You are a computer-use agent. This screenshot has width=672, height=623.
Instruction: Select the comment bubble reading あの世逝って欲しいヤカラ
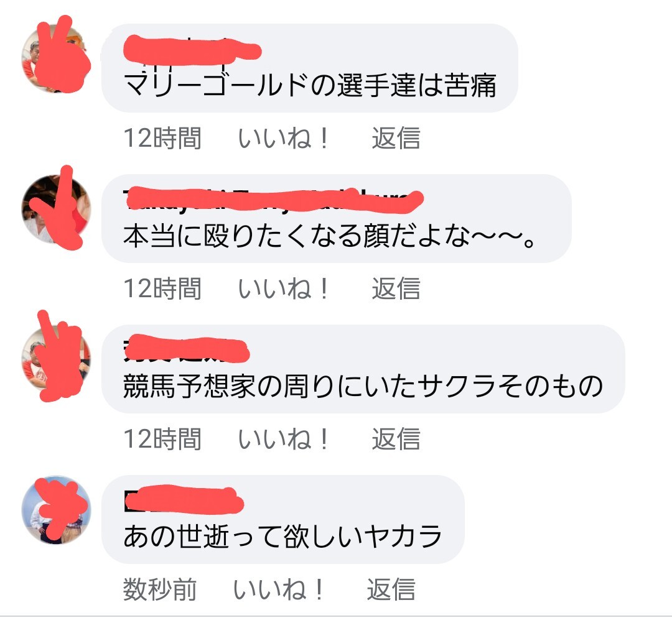point(283,519)
